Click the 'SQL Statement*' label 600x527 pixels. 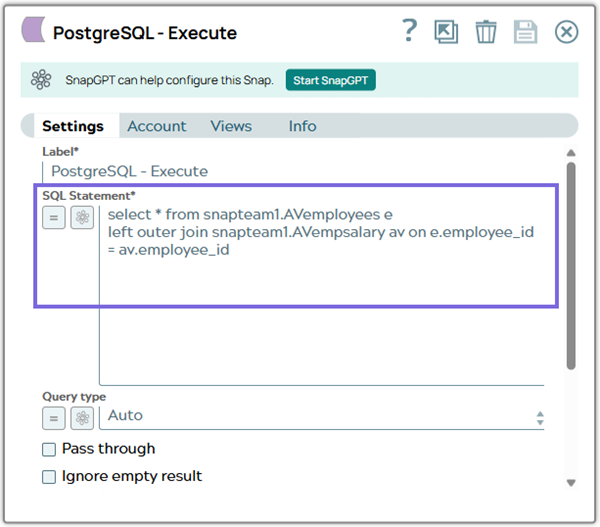pos(89,196)
